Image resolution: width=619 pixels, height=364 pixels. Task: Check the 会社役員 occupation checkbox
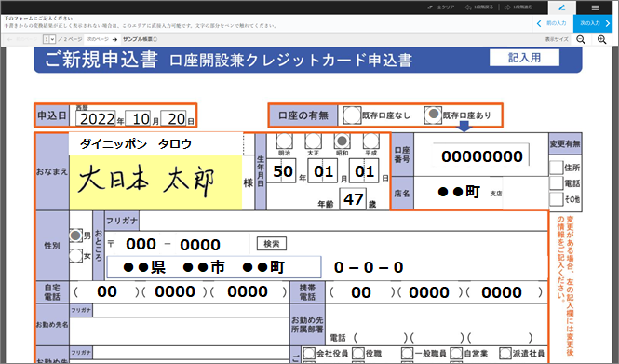(x=309, y=354)
